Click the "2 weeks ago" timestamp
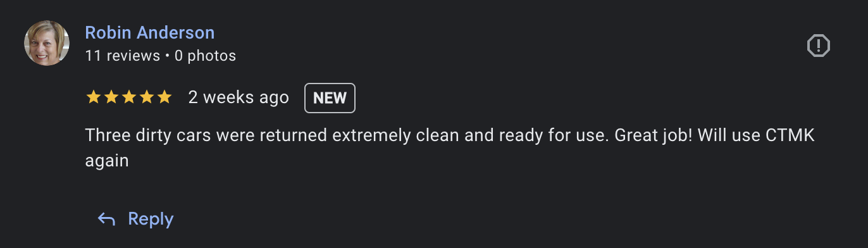The width and height of the screenshot is (868, 248). (x=239, y=97)
